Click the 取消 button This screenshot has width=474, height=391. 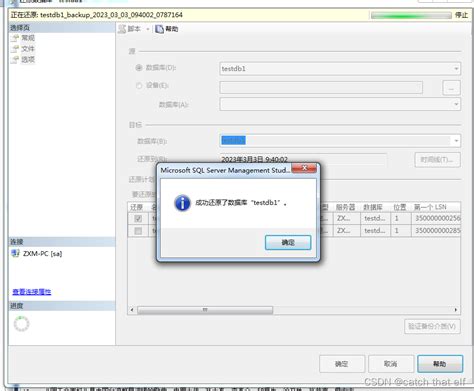click(x=391, y=364)
